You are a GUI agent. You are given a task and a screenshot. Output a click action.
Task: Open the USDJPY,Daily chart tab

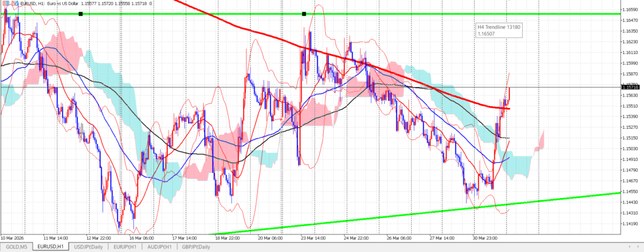(88, 247)
